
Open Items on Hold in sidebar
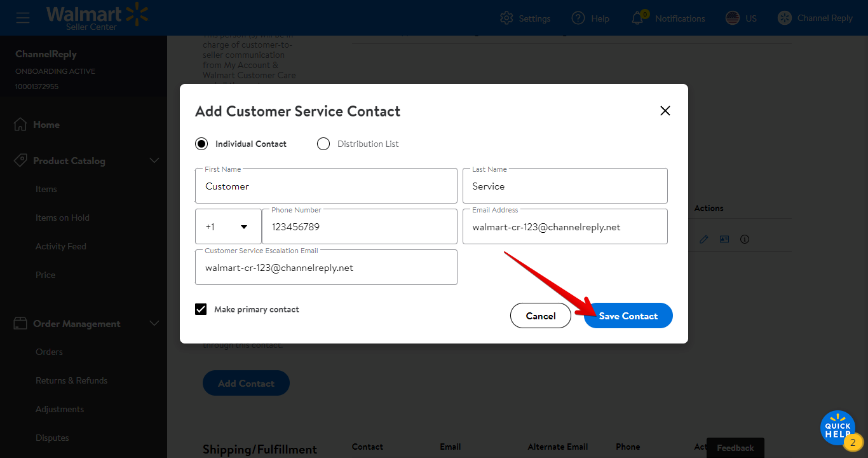click(x=62, y=218)
